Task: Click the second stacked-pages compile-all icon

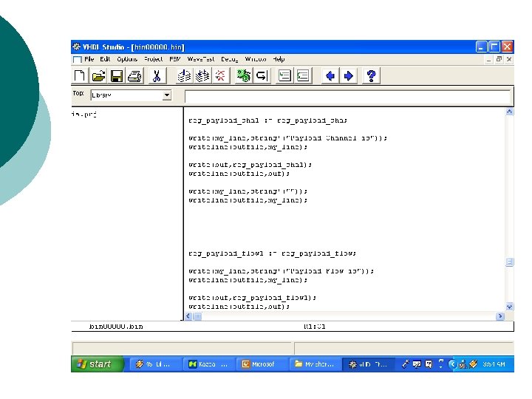Action: pos(202,75)
